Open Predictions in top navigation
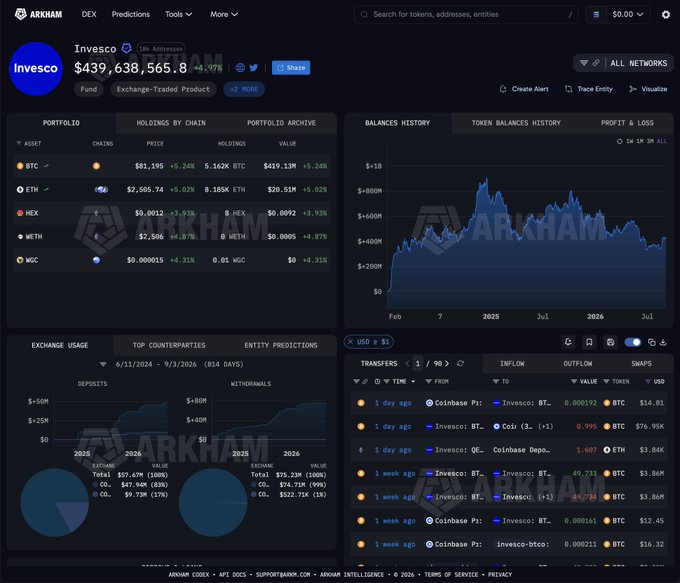680x583 pixels. pos(131,14)
